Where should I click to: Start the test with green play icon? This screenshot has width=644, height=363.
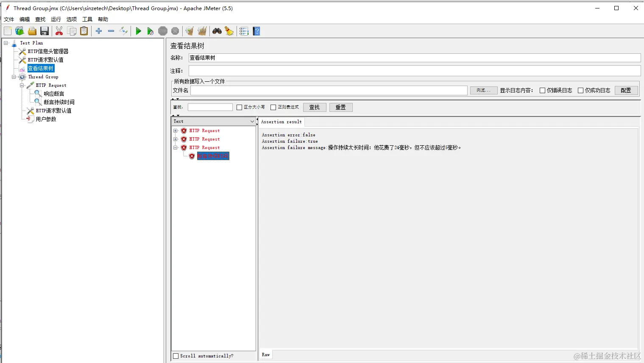[x=138, y=31]
